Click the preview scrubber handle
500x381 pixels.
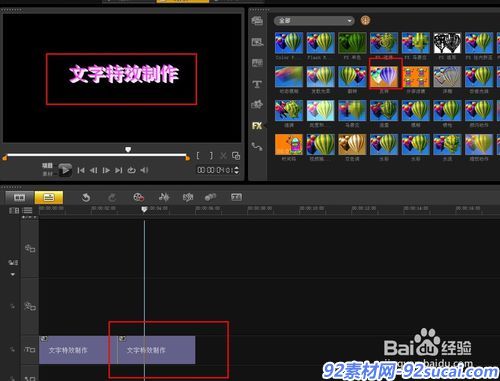coord(128,150)
